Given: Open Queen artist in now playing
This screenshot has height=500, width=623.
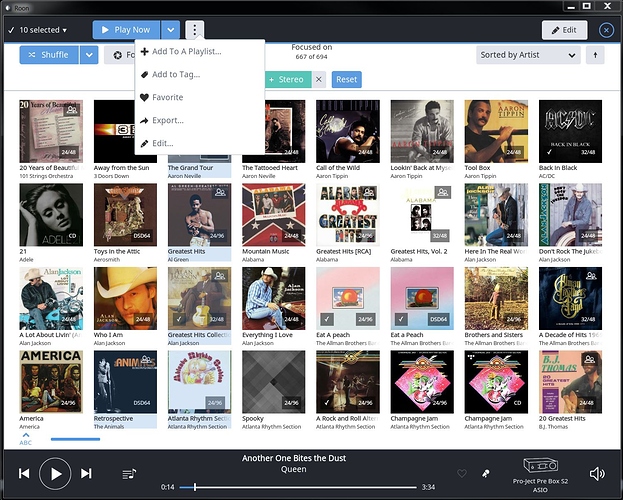Looking at the screenshot, I should point(294,469).
